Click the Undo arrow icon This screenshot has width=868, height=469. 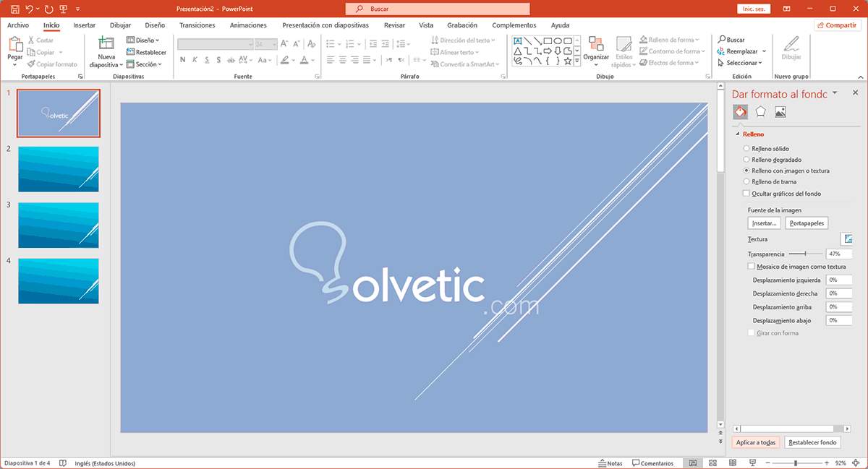[29, 9]
